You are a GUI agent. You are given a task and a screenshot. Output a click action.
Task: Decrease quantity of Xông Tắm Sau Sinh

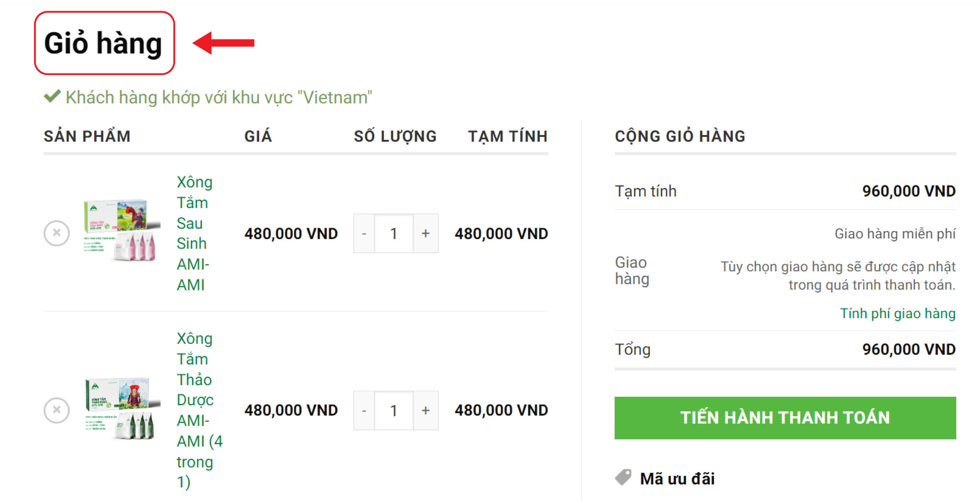(364, 233)
